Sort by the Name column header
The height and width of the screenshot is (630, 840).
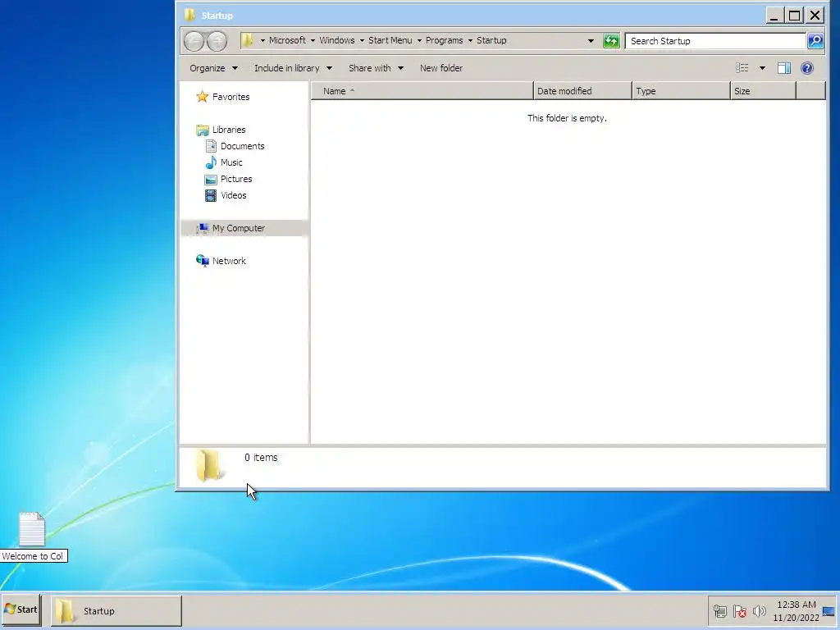point(422,91)
